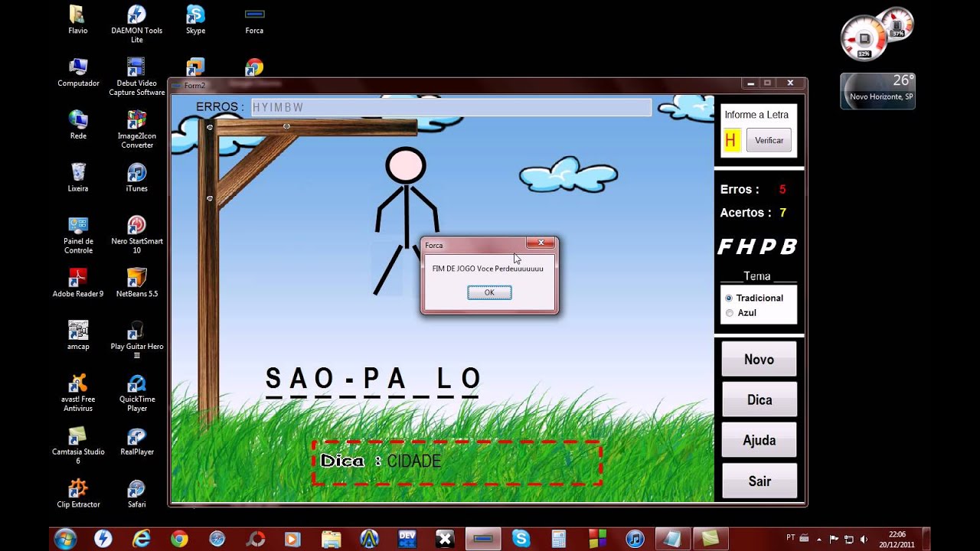Click the Sair button
Screen dimensions: 980x551
point(759,481)
